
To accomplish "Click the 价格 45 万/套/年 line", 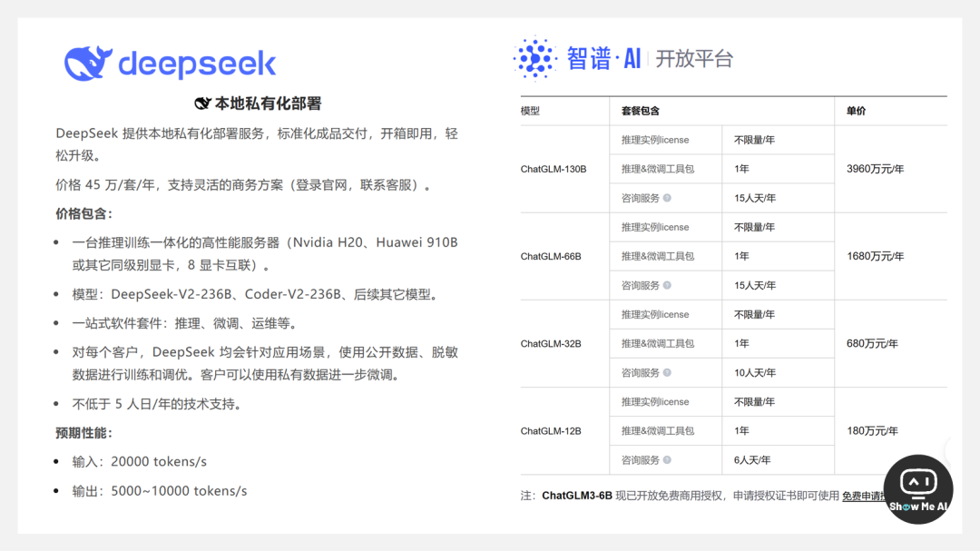I will click(243, 185).
